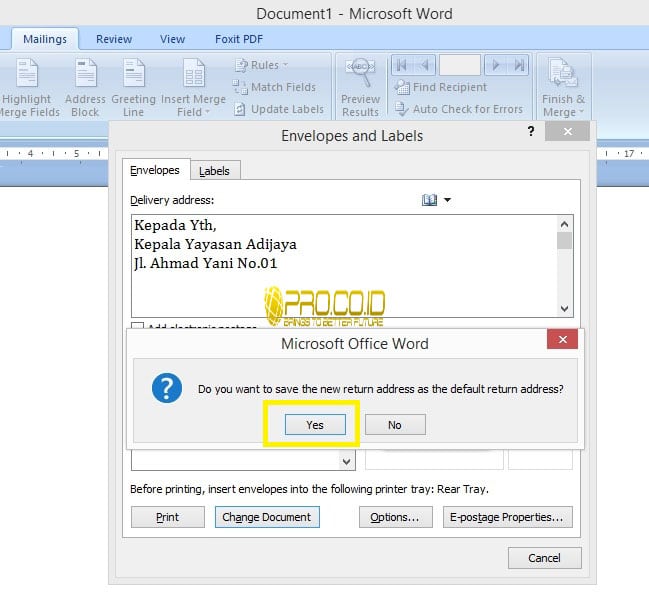Open the Address Block tool
Viewport: 649px width, 610px height.
85,88
